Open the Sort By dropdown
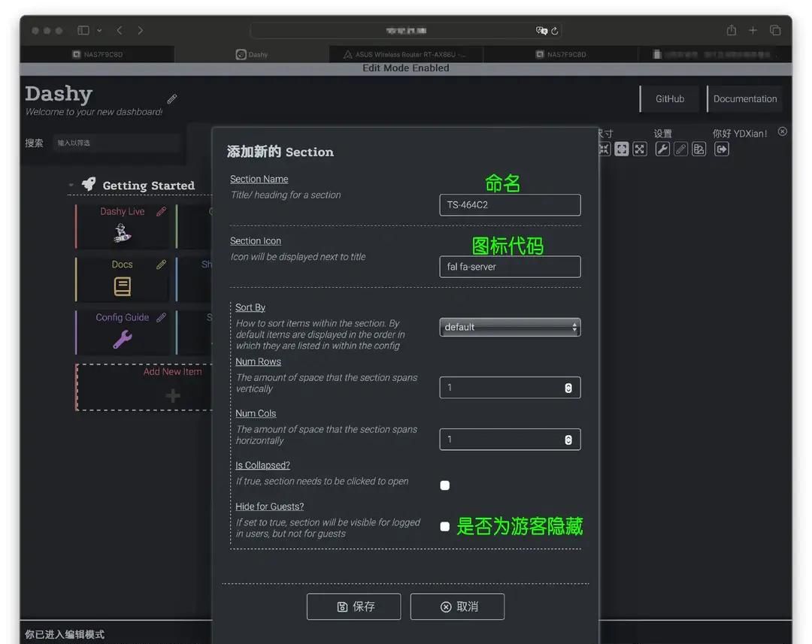The height and width of the screenshot is (644, 812). (510, 327)
